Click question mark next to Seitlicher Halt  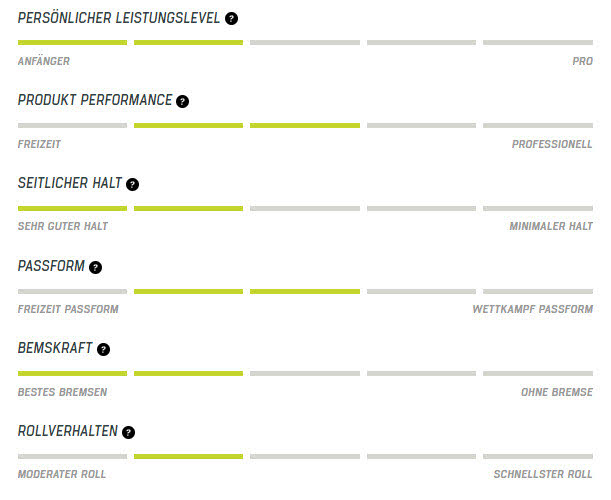coord(132,184)
